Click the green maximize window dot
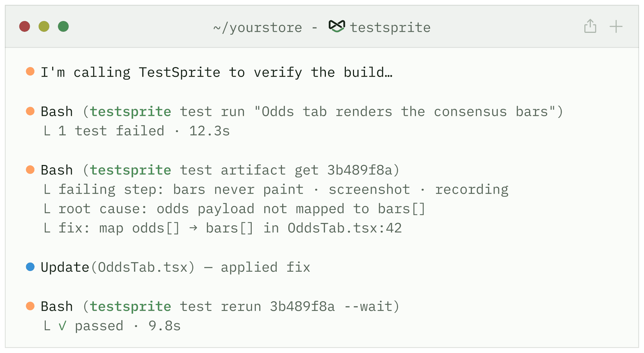 [x=63, y=26]
